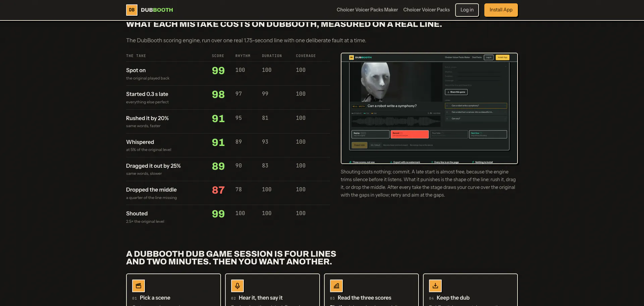The image size is (644, 306).
Task: Click coverage value 100 in Dropped the middle row
Action: point(301,190)
